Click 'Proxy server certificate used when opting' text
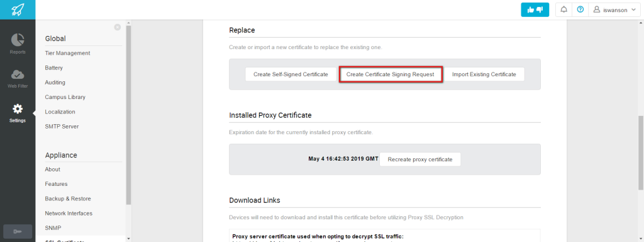The height and width of the screenshot is (242, 644). (x=318, y=236)
